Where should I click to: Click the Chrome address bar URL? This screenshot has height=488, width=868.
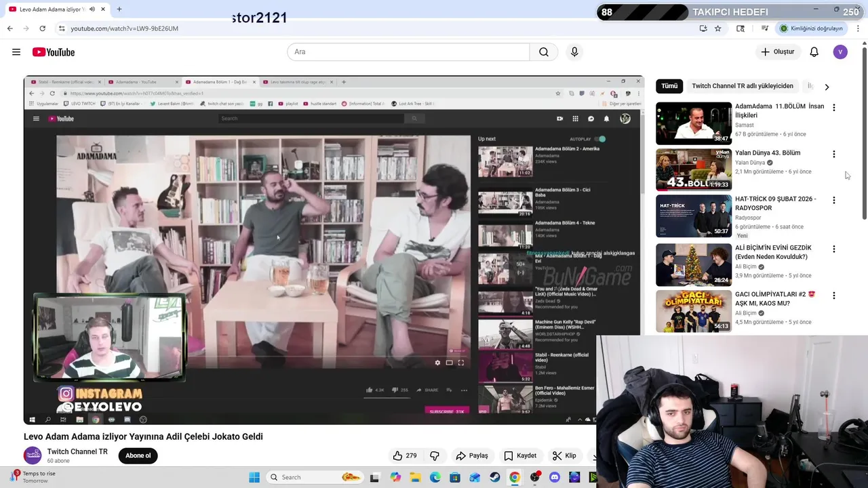click(124, 28)
